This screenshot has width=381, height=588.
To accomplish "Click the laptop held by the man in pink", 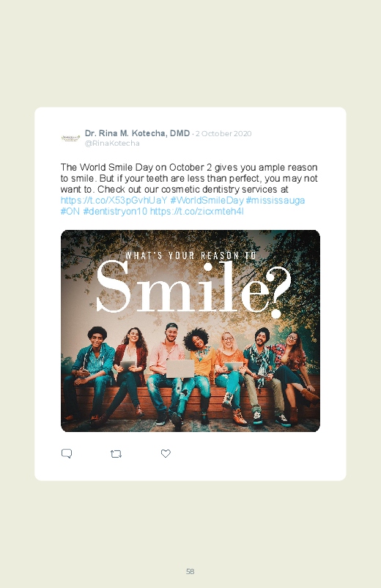I will tap(180, 368).
